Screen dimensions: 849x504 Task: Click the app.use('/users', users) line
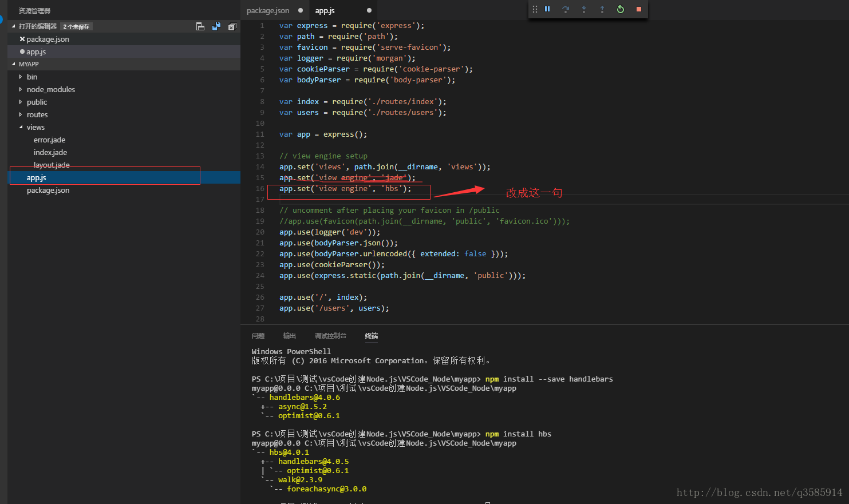[334, 308]
